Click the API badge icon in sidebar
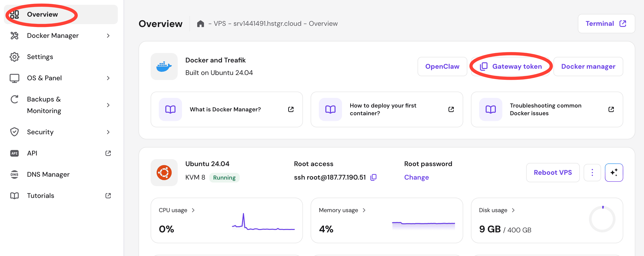This screenshot has width=644, height=256. coord(14,153)
